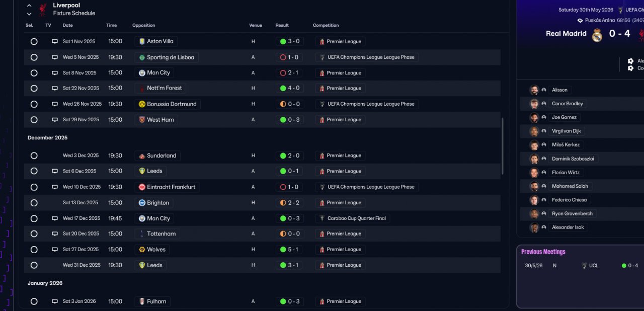This screenshot has height=311, width=644.
Task: Click the Liverpool club crest icon
Action: 43,9
